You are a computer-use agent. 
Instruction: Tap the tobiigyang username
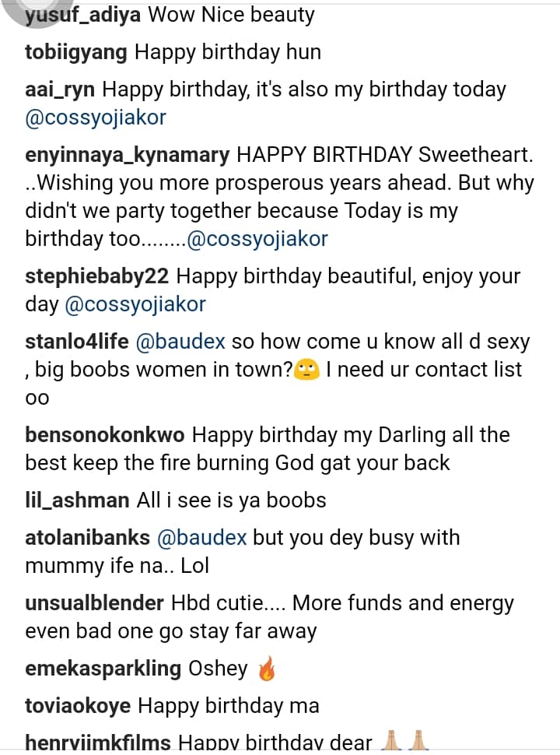[x=76, y=52]
